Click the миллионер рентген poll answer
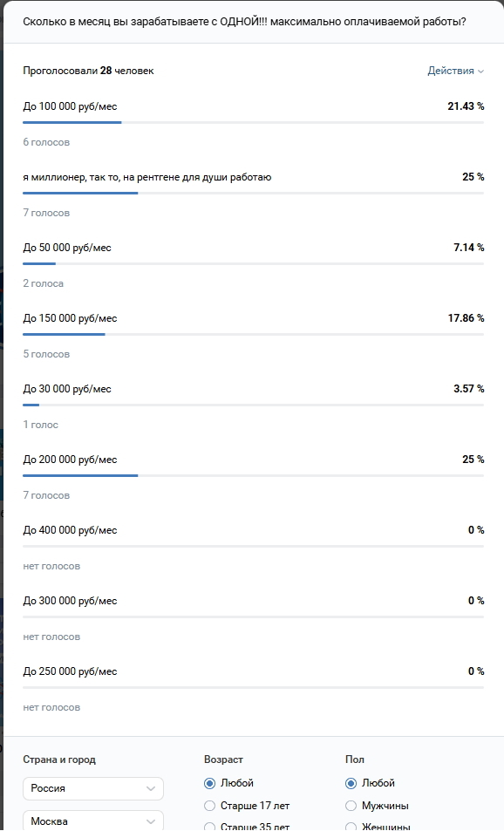Viewport: 504px width, 831px height. click(146, 177)
